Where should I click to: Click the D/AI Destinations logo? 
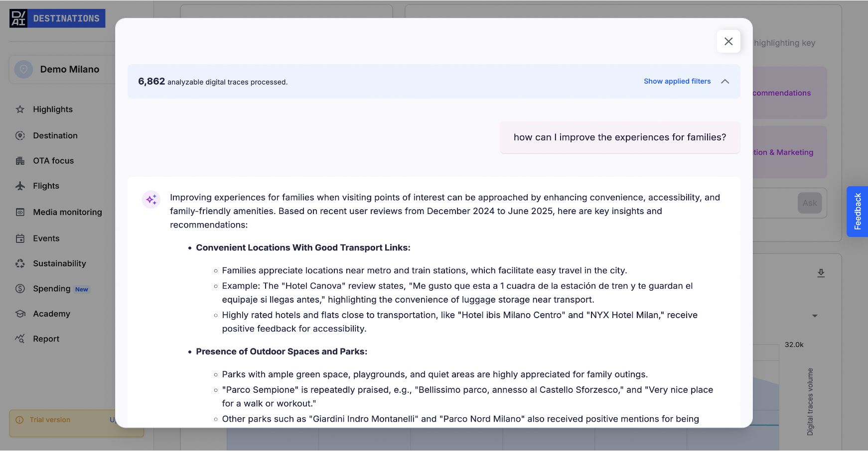[x=57, y=18]
